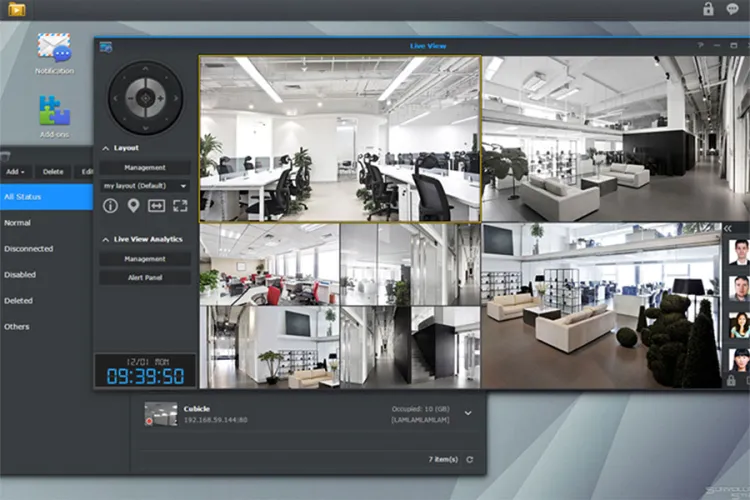This screenshot has height=500, width=750.
Task: Click the information icon under Layout
Action: click(x=110, y=206)
